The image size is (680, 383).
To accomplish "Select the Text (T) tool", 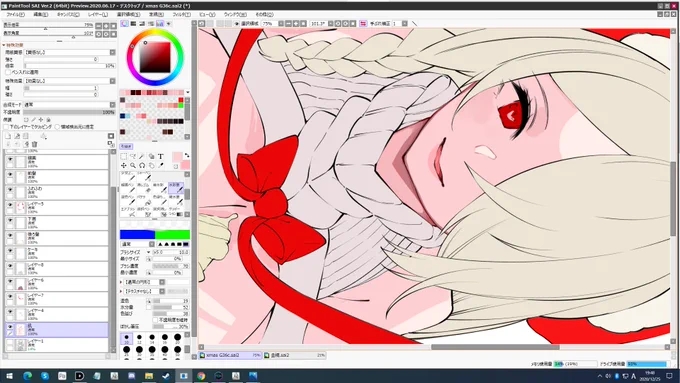I will [160, 156].
